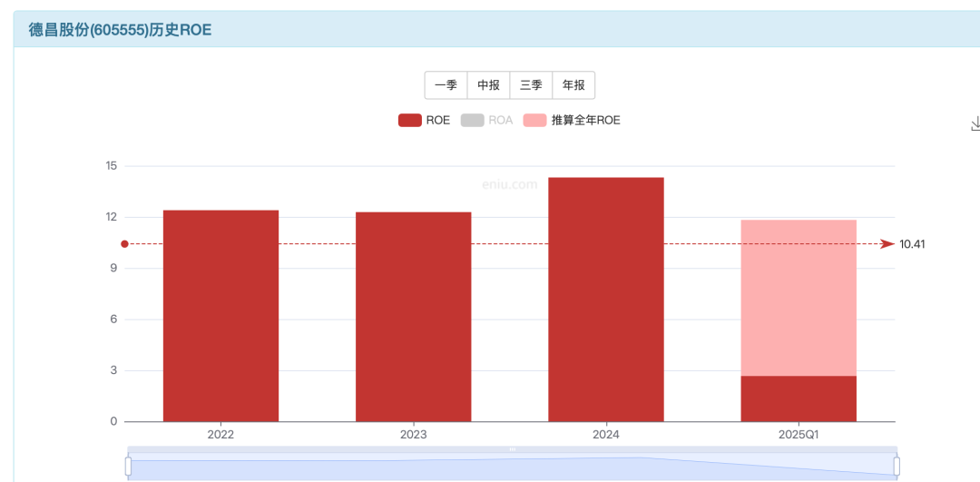Image resolution: width=980 pixels, height=482 pixels.
Task: Click the average line start dot
Action: pos(124,244)
